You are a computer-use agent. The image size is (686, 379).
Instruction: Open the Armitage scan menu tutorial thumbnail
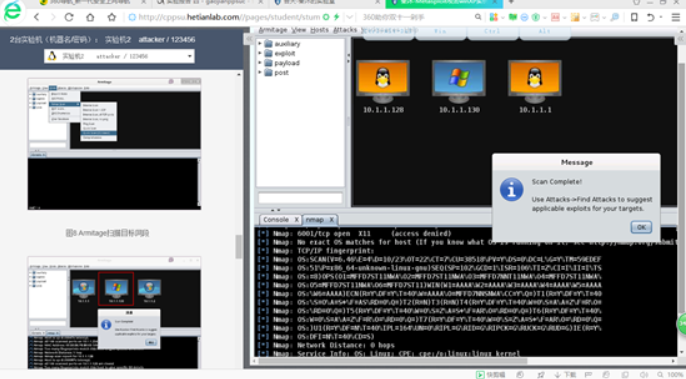coord(114,144)
